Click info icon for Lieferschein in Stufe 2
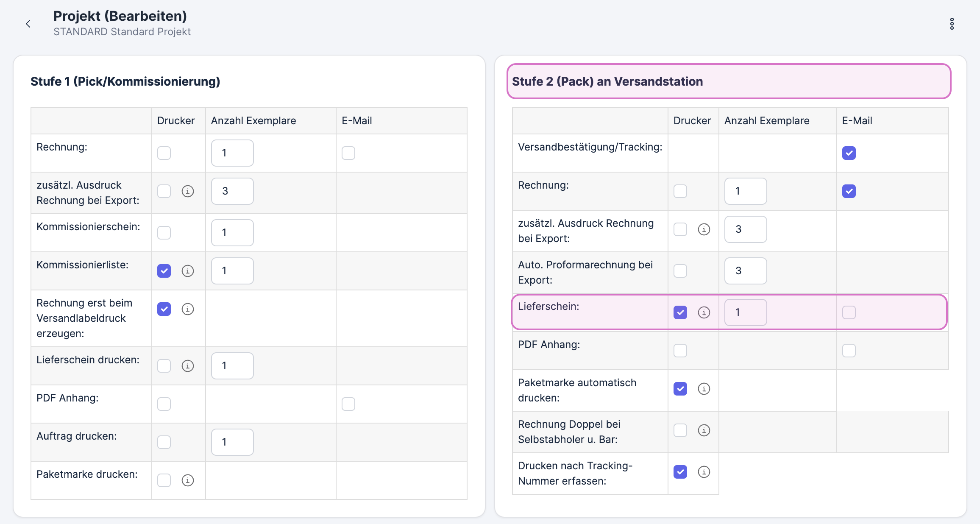The width and height of the screenshot is (980, 524). point(704,312)
